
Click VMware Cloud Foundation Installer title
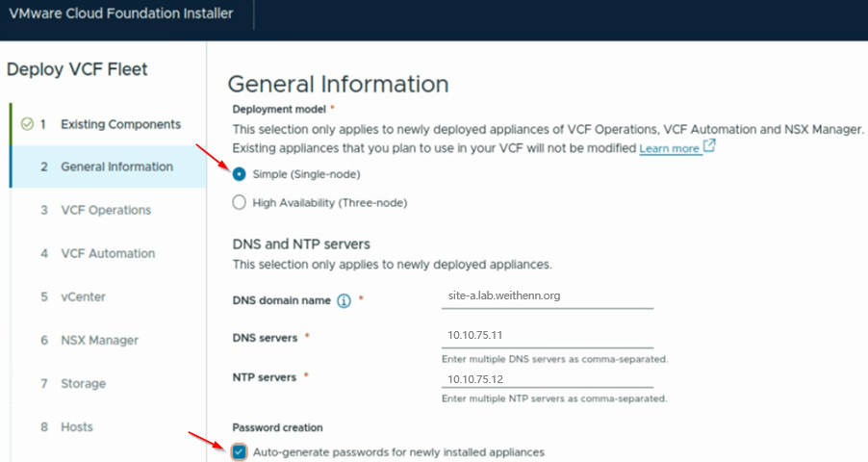(x=120, y=14)
